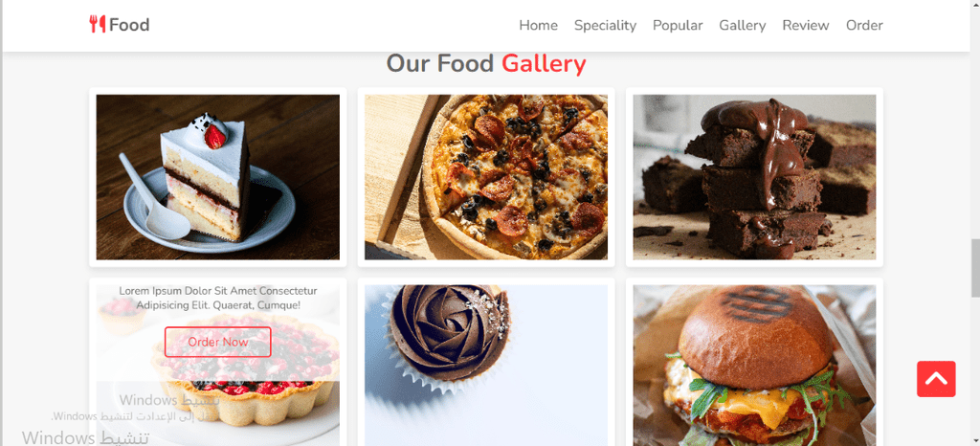
Task: Click the red scroll-to-top arrow button
Action: 936,379
